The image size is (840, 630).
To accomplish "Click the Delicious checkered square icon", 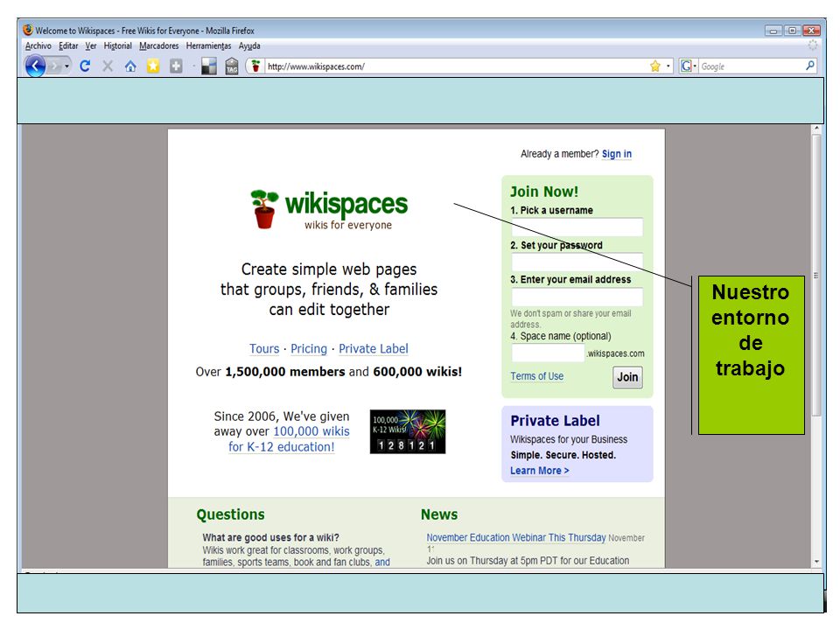I will (x=209, y=66).
